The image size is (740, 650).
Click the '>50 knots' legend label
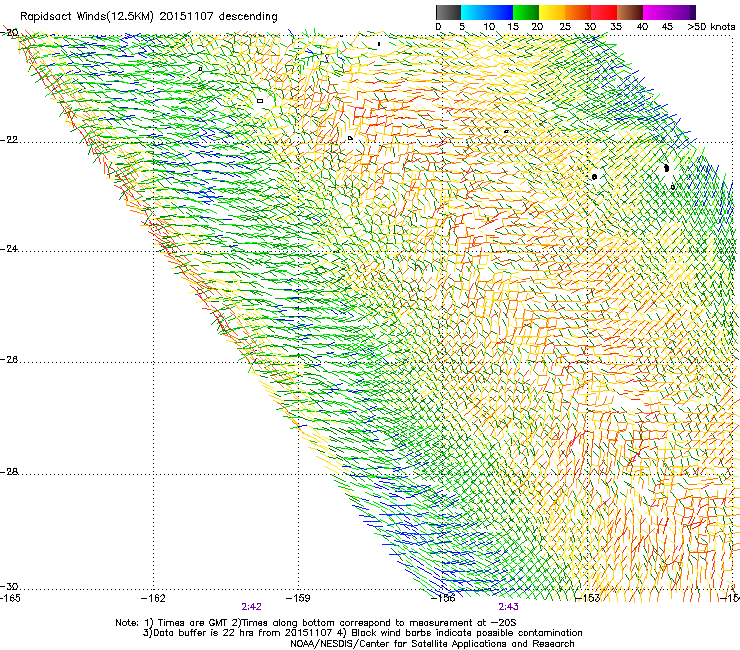coord(711,27)
